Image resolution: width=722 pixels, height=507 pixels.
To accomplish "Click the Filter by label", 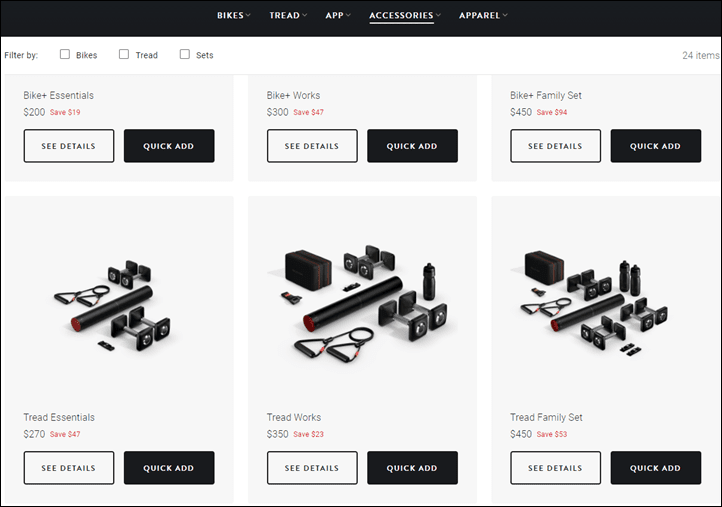I will click(21, 55).
